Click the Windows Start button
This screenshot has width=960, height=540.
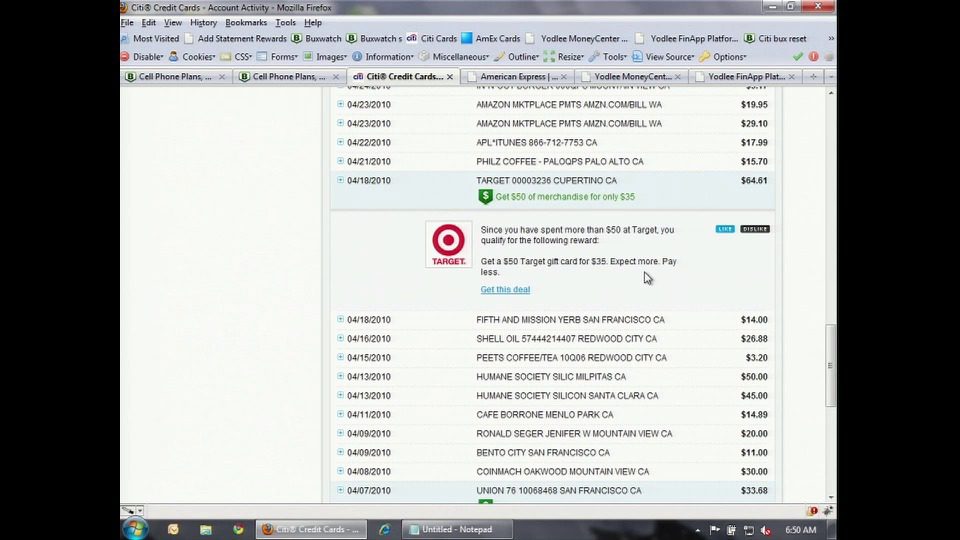click(x=135, y=529)
